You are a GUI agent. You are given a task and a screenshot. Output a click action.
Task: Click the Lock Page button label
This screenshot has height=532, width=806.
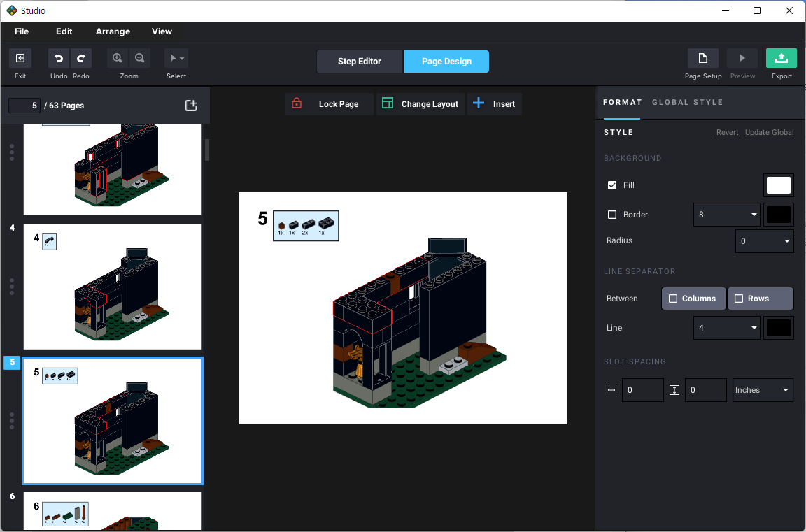tap(339, 103)
